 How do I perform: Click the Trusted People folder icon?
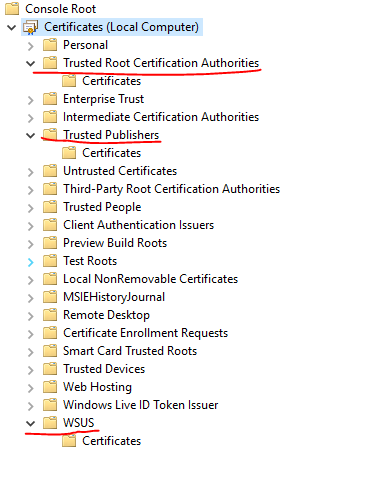click(50, 207)
